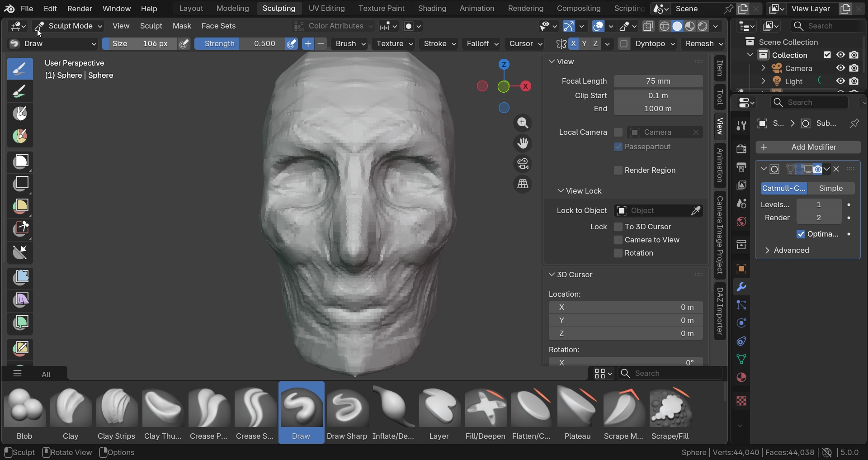Open the Sculpt Mode dropdown
The height and width of the screenshot is (460, 868).
click(x=70, y=26)
